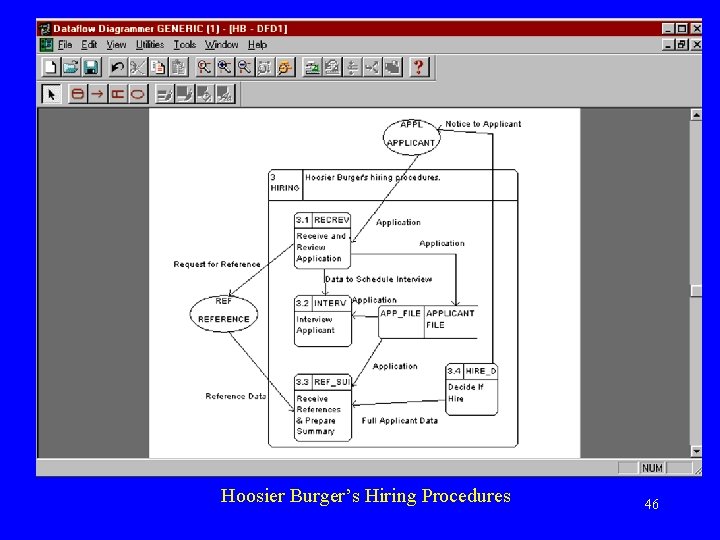Select process 3.4 Decide If Hire
This screenshot has height=540, width=720.
[472, 389]
